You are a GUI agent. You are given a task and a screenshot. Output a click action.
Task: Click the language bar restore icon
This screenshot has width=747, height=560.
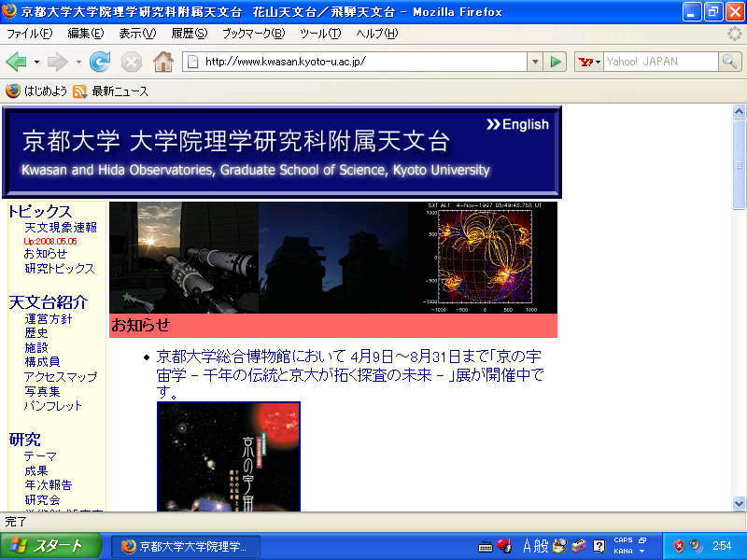click(x=642, y=540)
